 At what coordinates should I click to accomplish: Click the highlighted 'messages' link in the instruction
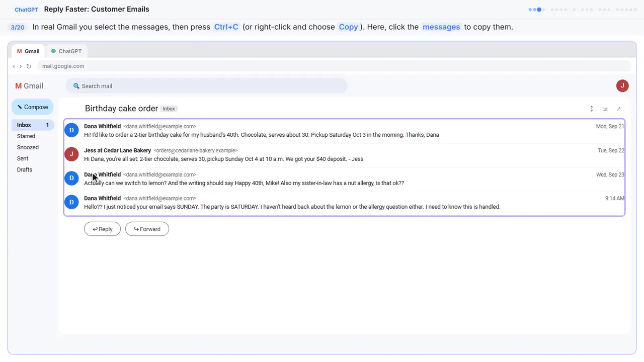(441, 27)
